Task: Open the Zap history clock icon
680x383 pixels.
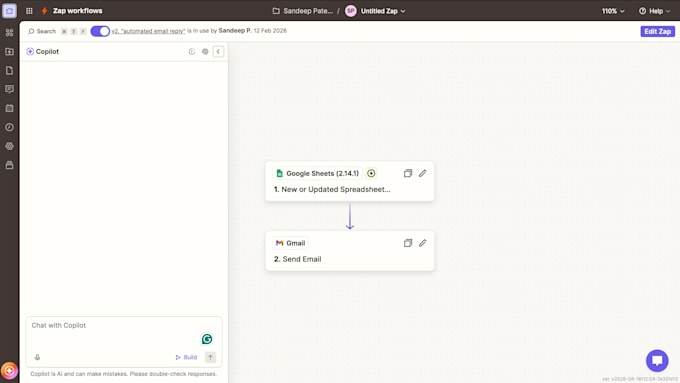Action: pyautogui.click(x=10, y=127)
